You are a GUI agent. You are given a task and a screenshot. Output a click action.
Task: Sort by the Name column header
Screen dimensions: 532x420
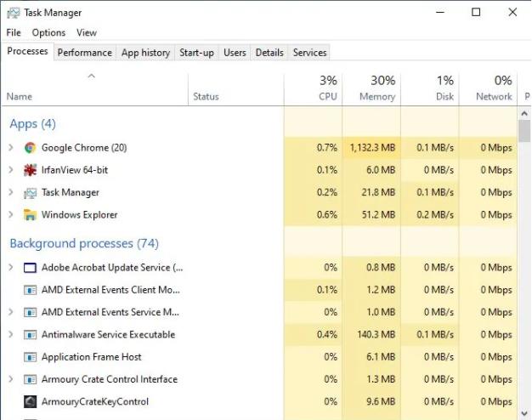click(95, 89)
